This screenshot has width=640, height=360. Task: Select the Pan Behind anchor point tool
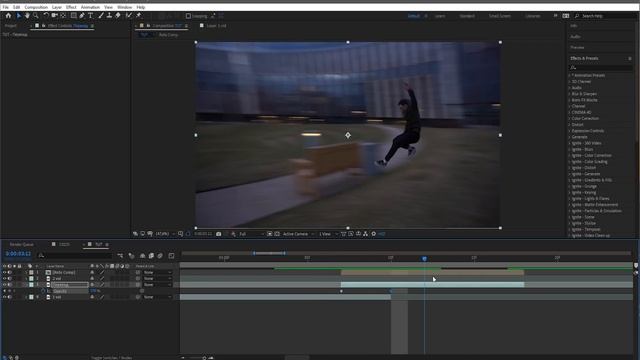click(63, 16)
